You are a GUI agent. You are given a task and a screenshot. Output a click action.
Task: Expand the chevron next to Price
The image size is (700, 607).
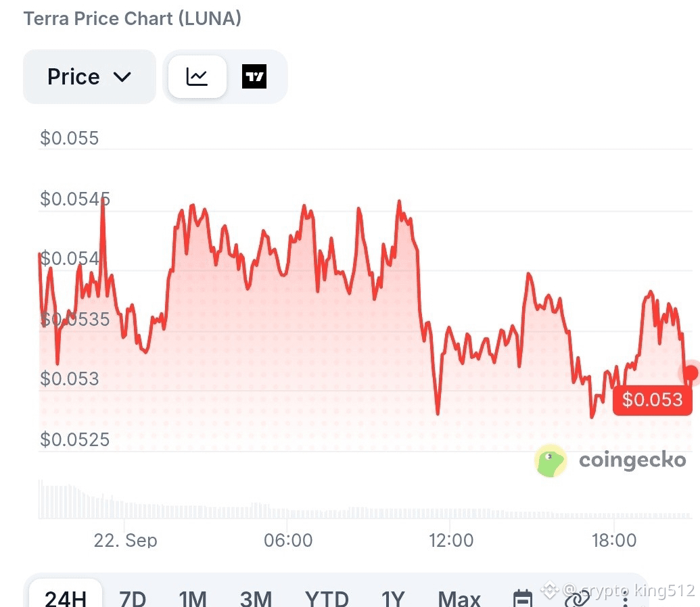click(x=122, y=77)
